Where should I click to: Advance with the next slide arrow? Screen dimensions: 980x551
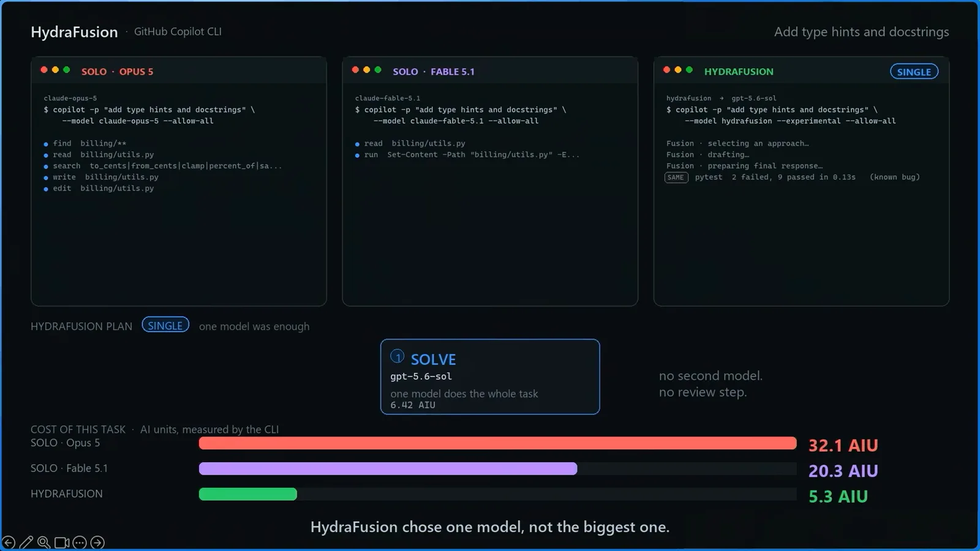(x=97, y=542)
